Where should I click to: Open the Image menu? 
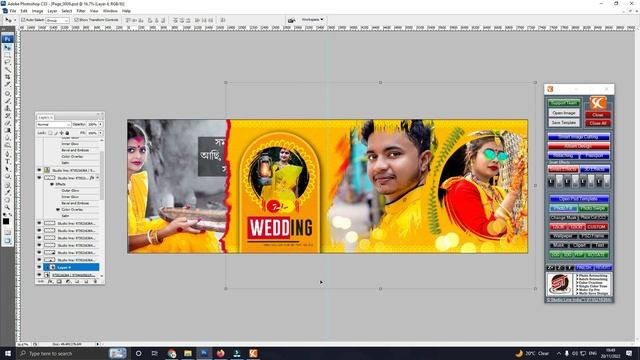pos(37,11)
